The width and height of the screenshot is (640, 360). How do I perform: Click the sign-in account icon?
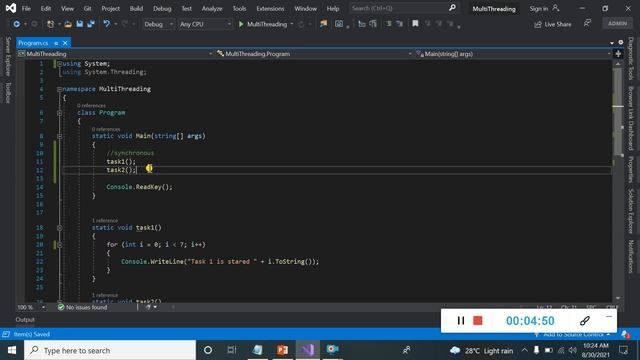[556, 8]
